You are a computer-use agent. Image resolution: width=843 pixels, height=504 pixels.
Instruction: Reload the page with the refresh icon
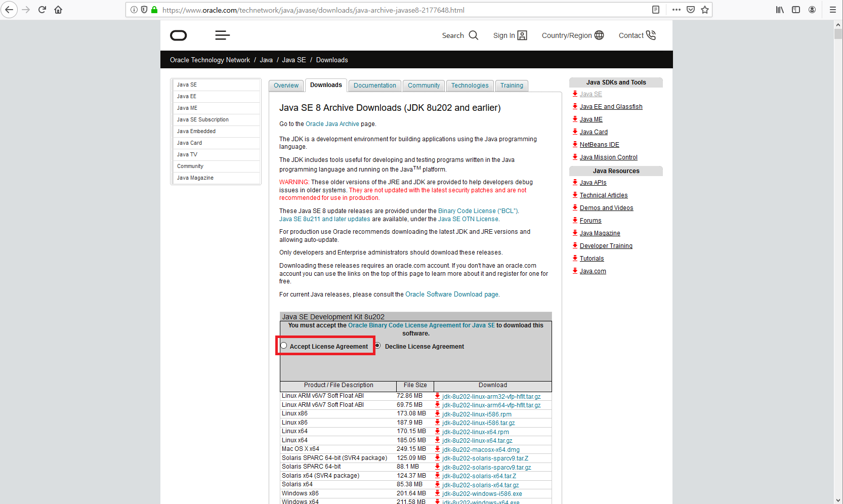[42, 10]
